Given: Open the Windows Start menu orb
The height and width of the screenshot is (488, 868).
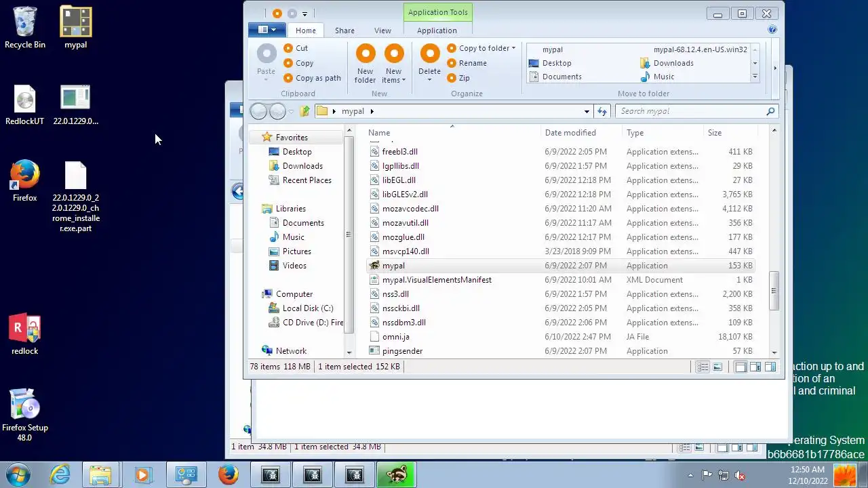Looking at the screenshot, I should tap(18, 474).
